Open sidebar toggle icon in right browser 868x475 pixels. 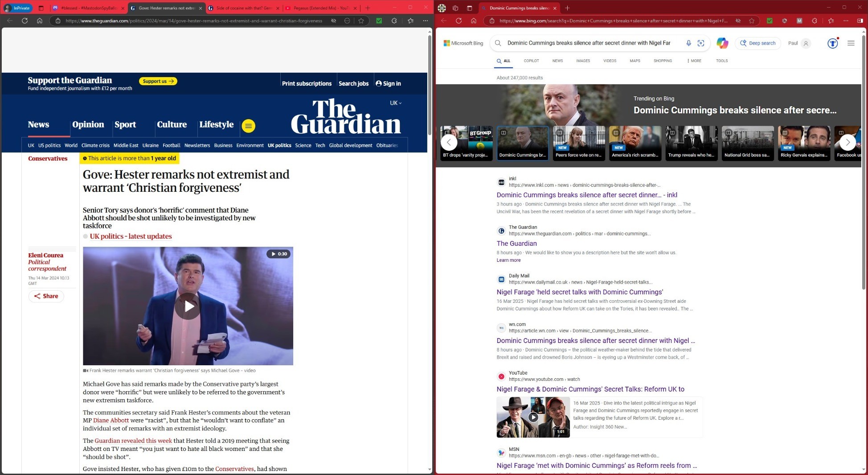(x=860, y=21)
